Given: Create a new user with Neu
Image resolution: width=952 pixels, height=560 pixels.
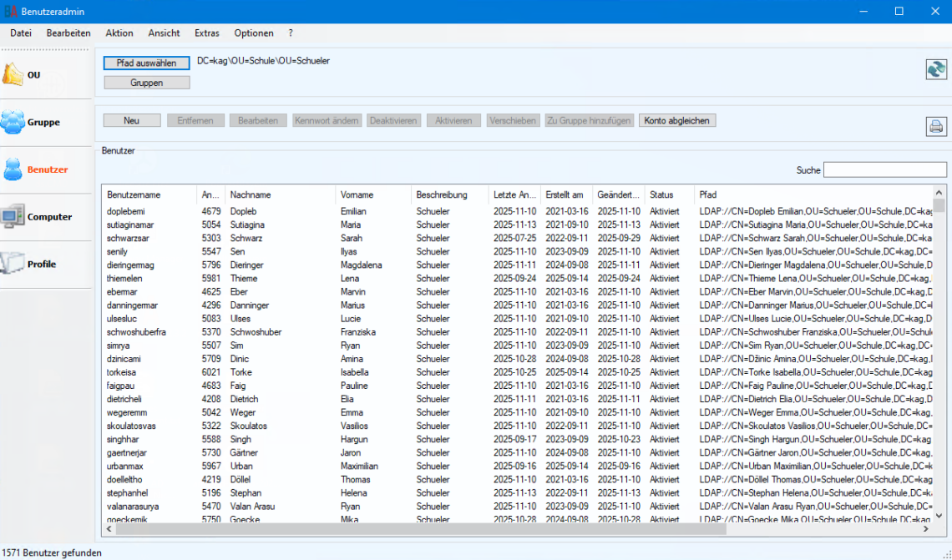Looking at the screenshot, I should point(132,121).
